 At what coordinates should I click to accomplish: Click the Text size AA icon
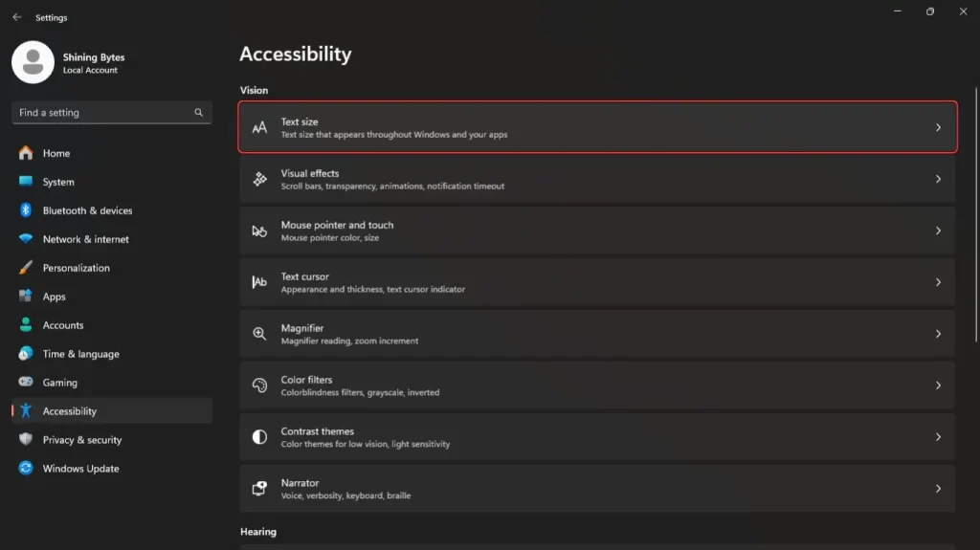259,127
